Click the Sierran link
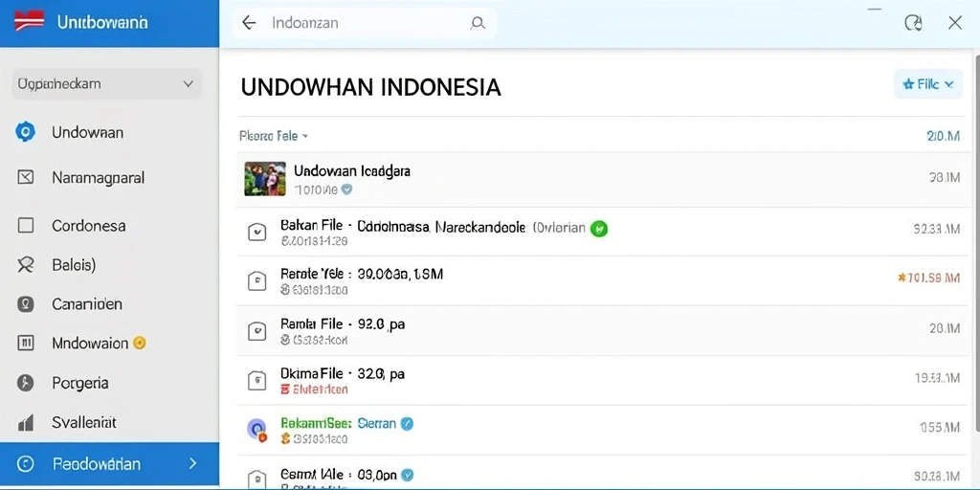 pyautogui.click(x=377, y=423)
